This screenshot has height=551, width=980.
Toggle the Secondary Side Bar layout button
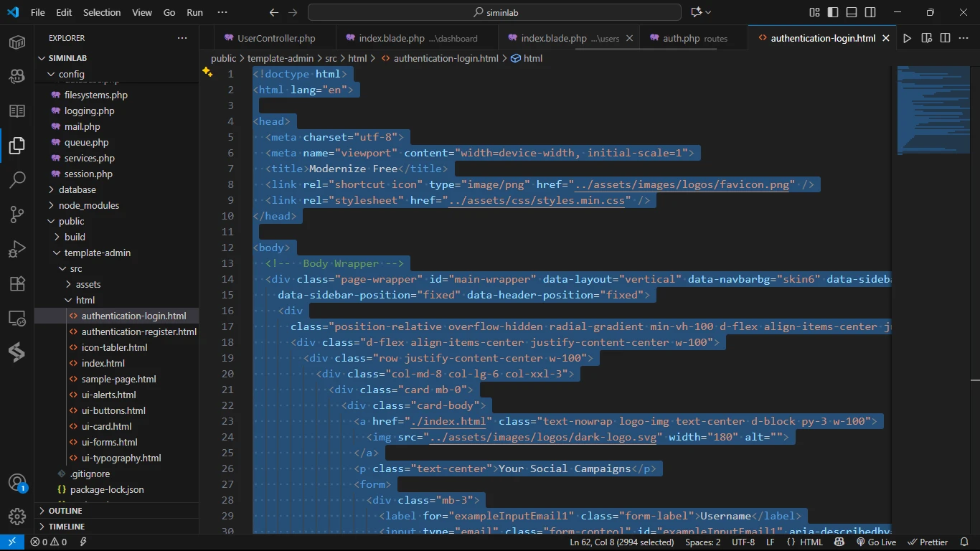tap(870, 12)
